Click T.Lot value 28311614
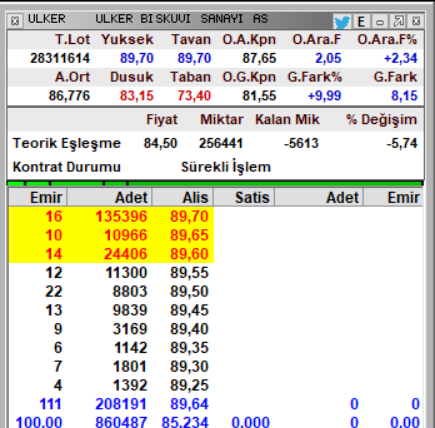This screenshot has height=428, width=435. (60, 58)
